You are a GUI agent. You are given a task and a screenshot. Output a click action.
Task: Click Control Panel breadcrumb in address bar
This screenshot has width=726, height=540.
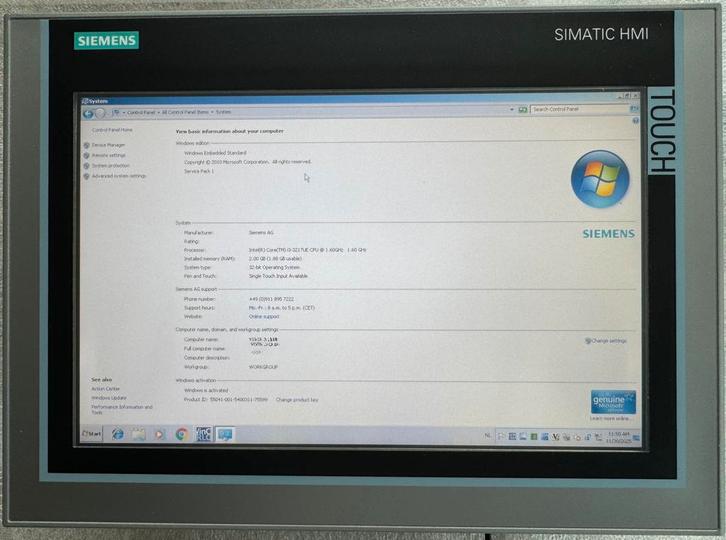click(x=141, y=113)
